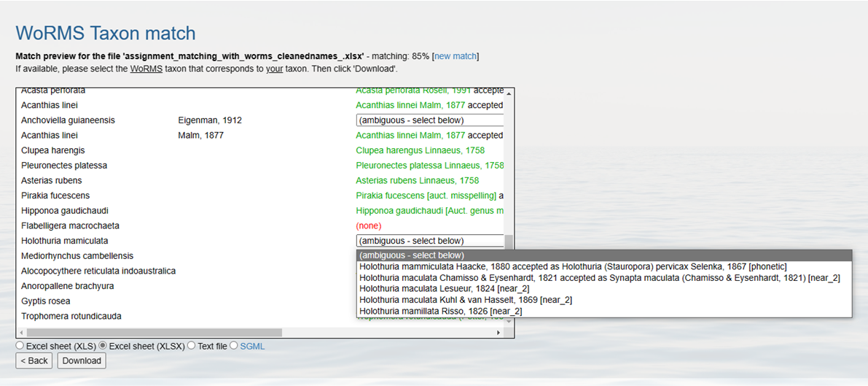Click 'Holothuria mamiculata' input name
868x386 pixels.
[x=65, y=241]
